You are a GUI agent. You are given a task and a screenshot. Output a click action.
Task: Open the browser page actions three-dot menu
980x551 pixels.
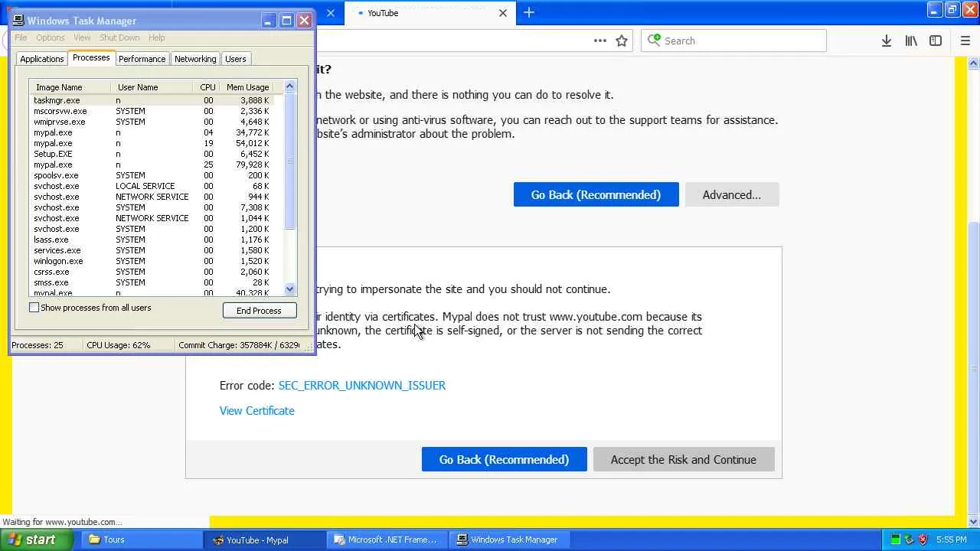(599, 41)
